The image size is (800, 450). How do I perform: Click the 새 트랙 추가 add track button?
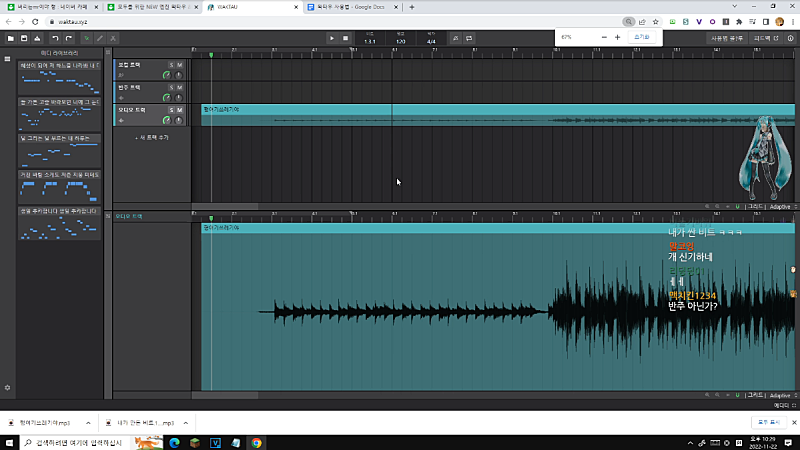pyautogui.click(x=151, y=137)
